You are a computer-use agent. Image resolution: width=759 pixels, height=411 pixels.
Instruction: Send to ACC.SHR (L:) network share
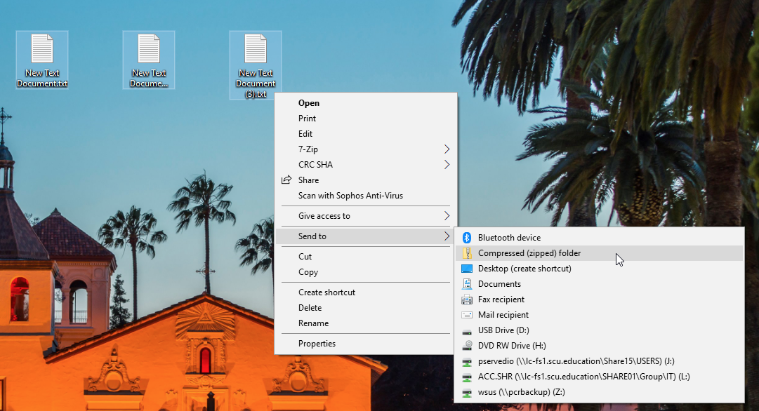[x=599, y=377]
